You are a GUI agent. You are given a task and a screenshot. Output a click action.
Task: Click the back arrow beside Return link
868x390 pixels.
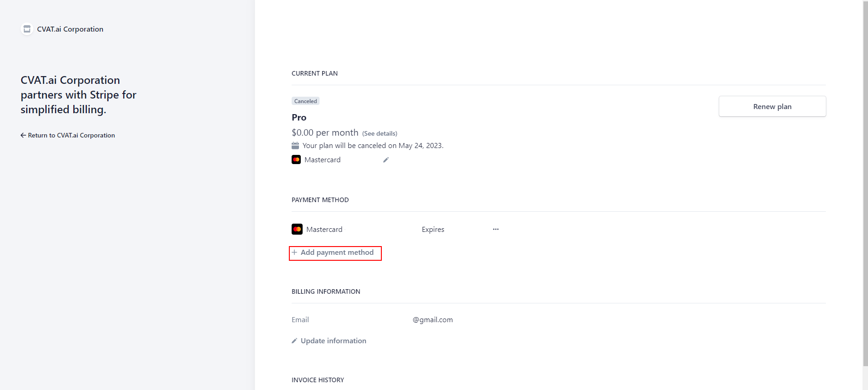coord(23,135)
